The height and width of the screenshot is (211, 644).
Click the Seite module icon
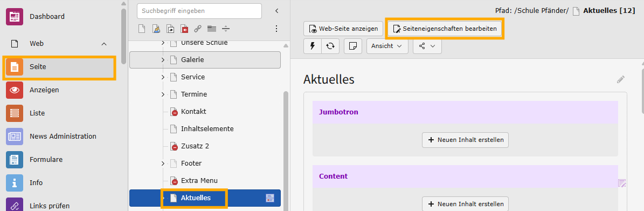[x=15, y=66]
